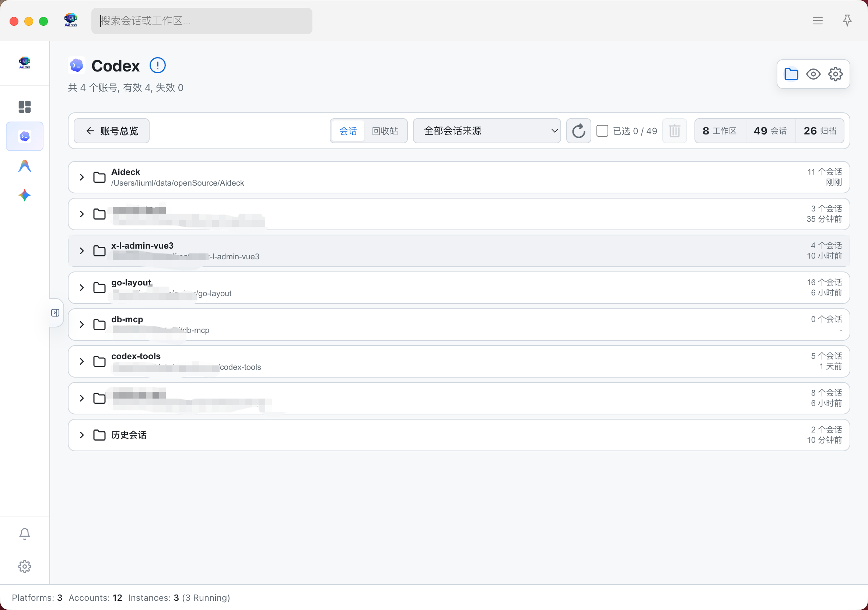Image resolution: width=868 pixels, height=610 pixels.
Task: Click the x-l-admin-vue3 workspace name
Action: [x=142, y=246]
